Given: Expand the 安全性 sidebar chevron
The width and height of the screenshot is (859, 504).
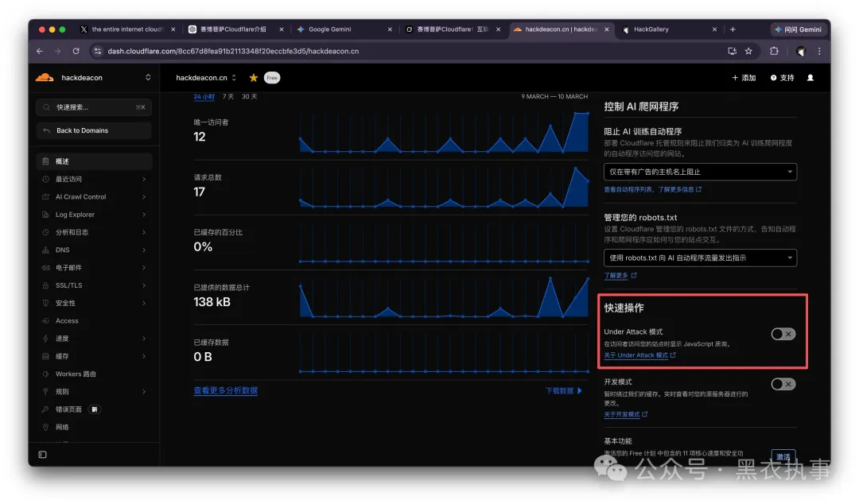Looking at the screenshot, I should point(144,303).
